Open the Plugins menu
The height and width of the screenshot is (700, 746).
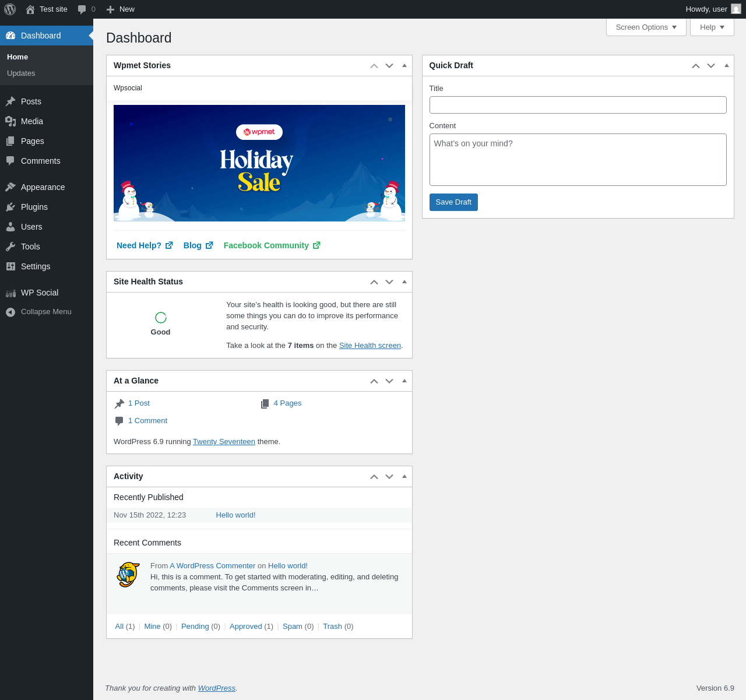47,207
